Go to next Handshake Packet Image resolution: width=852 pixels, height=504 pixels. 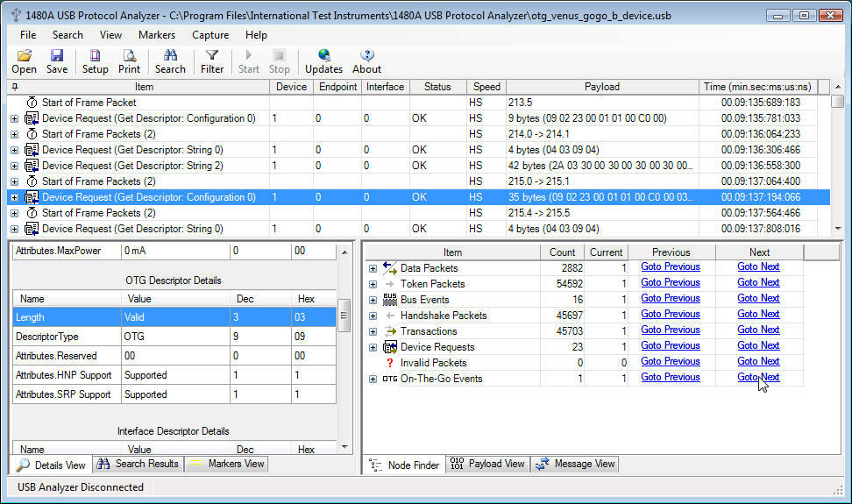coord(758,314)
